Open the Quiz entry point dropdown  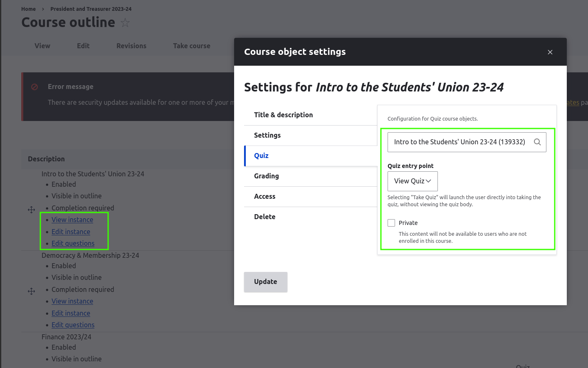tap(412, 181)
